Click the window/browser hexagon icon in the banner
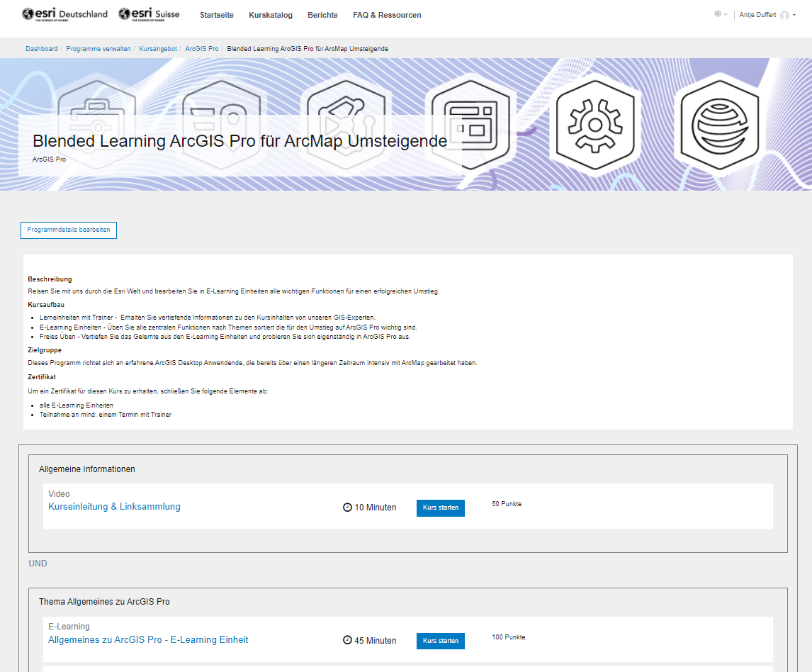 click(471, 124)
